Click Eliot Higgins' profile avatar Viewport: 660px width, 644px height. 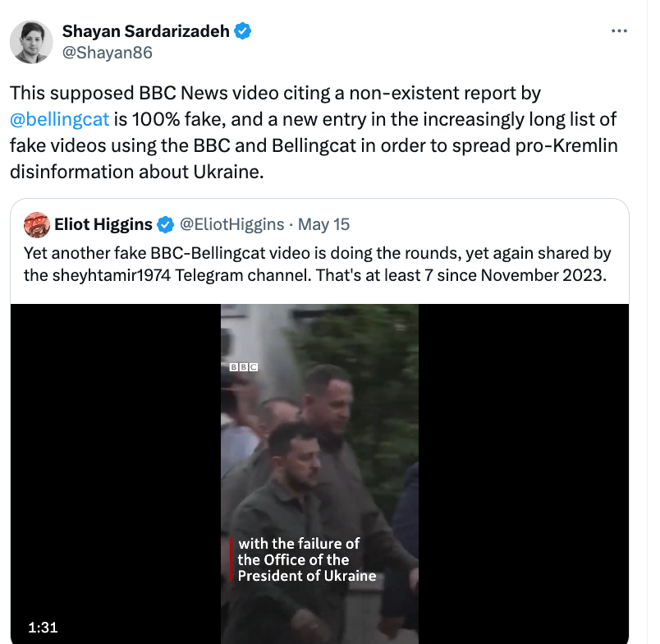37,224
